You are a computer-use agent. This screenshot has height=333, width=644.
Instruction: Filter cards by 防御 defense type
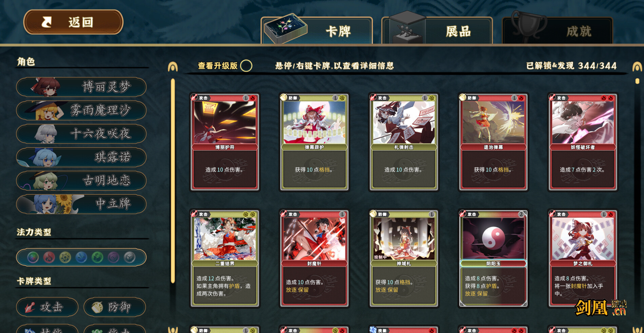115,307
